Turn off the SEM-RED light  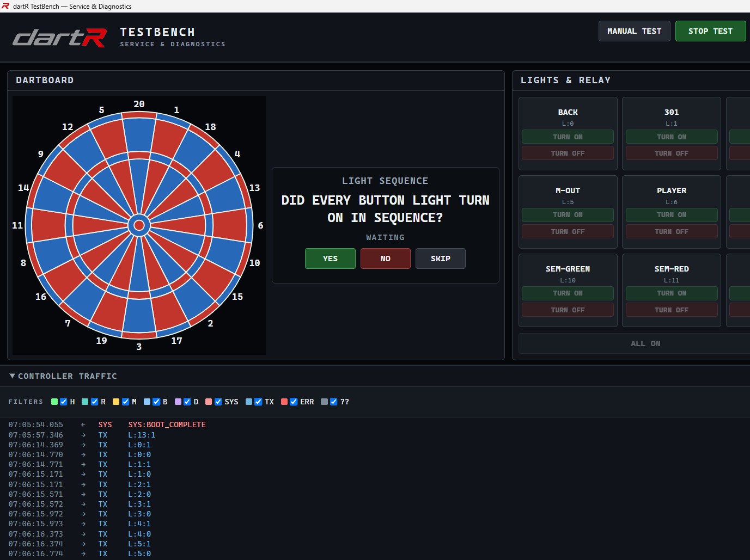point(672,310)
